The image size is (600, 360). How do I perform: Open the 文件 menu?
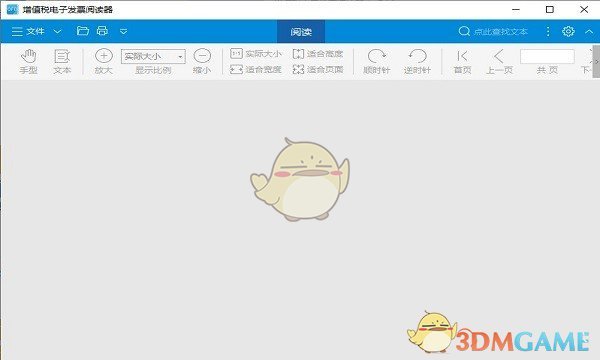click(28, 31)
